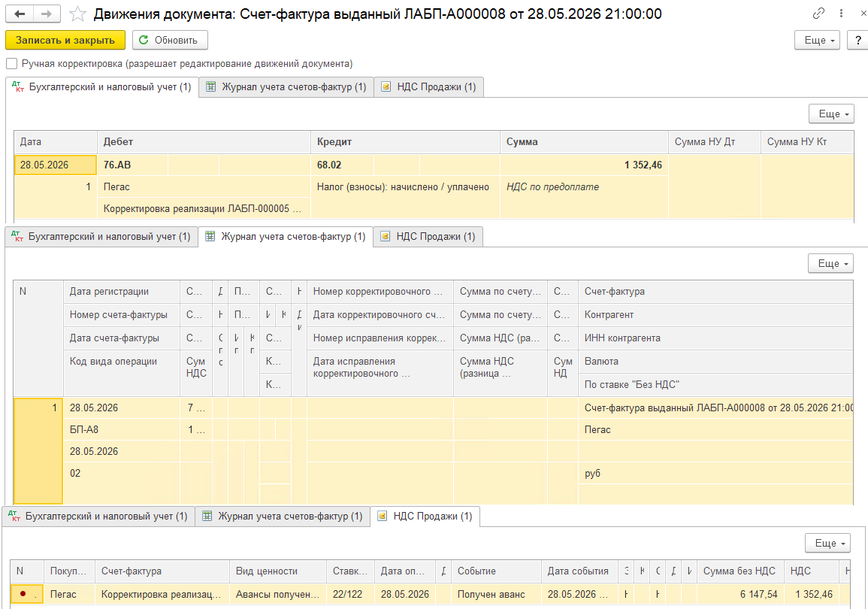Click the Дебет column header
868x609 pixels.
pyautogui.click(x=204, y=142)
